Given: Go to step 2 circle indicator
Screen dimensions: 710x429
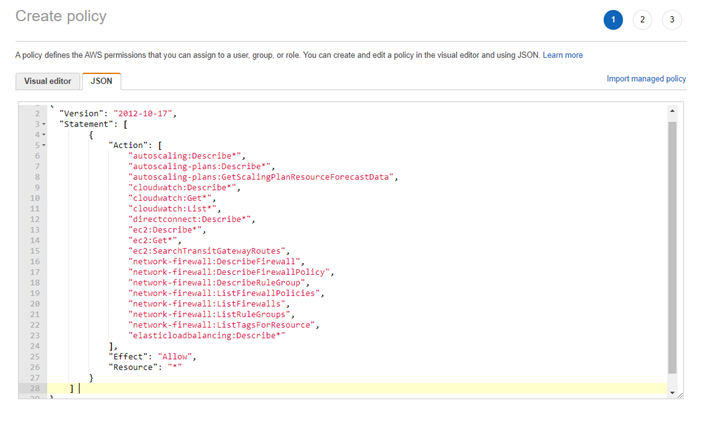Looking at the screenshot, I should coord(642,19).
